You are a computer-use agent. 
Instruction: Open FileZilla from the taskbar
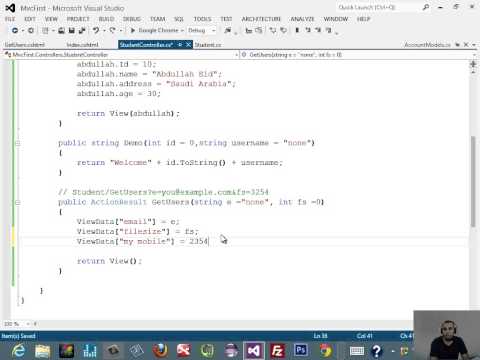[x=277, y=351]
